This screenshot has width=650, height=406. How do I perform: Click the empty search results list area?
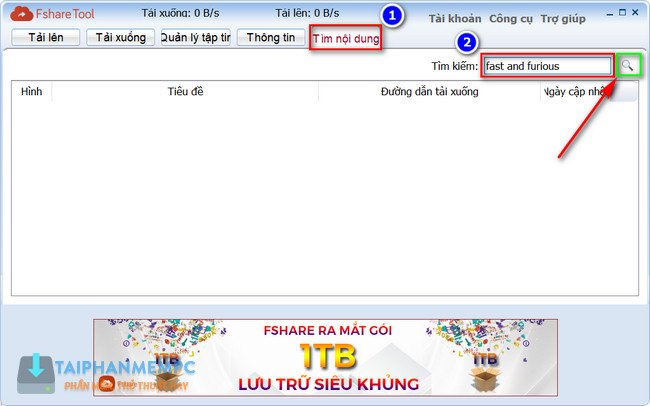(x=325, y=200)
